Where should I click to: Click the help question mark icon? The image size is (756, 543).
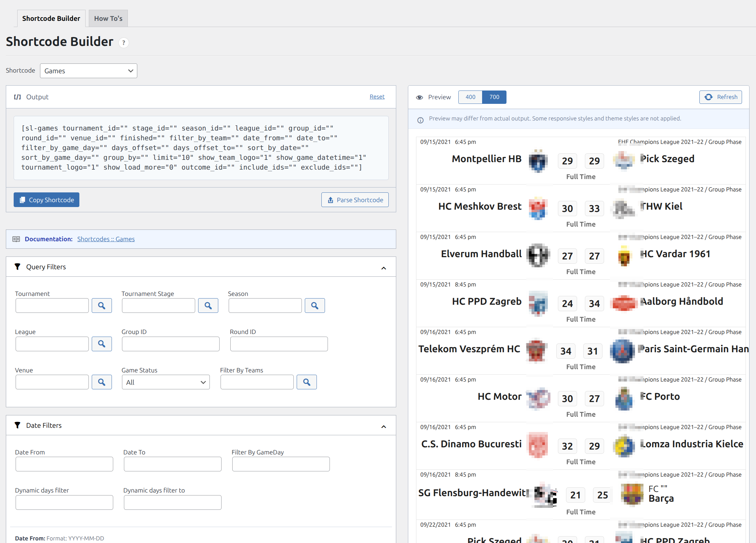123,43
